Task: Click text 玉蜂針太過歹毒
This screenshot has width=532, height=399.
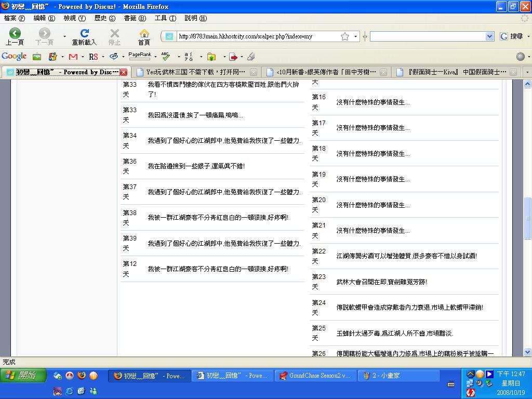Action: [358, 333]
